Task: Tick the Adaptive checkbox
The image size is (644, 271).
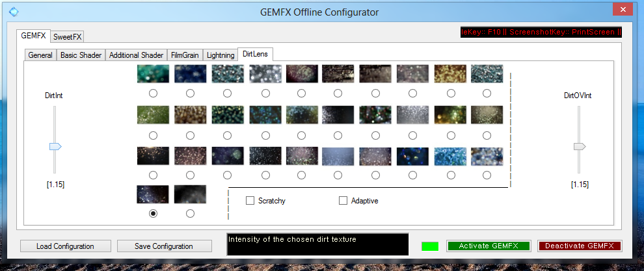Action: point(343,201)
